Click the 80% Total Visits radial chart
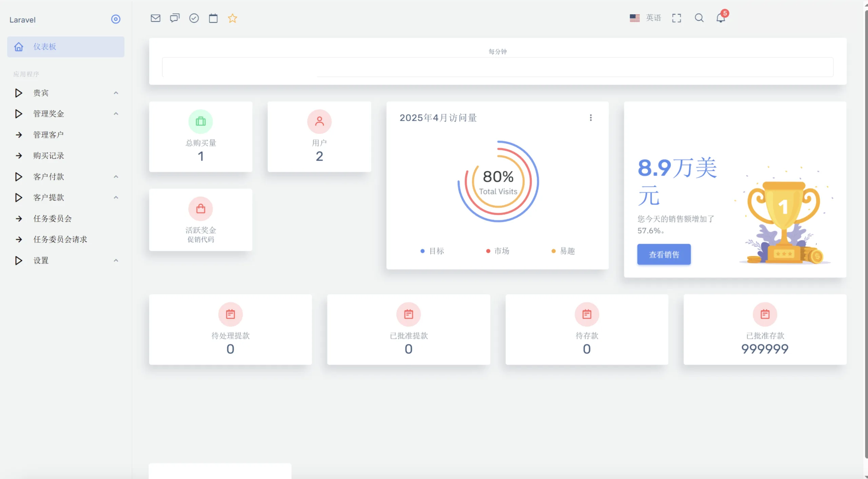Screen dimensions: 868x479 click(x=498, y=182)
